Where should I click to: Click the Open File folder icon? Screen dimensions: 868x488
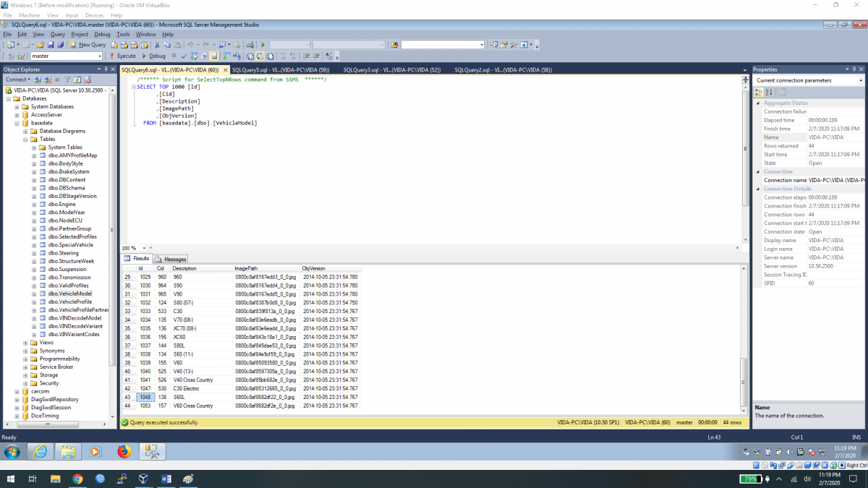pyautogui.click(x=39, y=45)
